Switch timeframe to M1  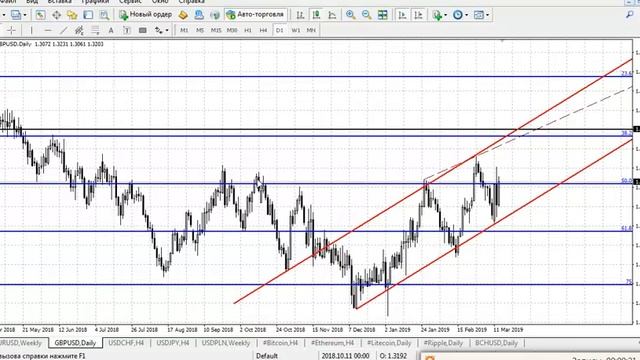(184, 30)
